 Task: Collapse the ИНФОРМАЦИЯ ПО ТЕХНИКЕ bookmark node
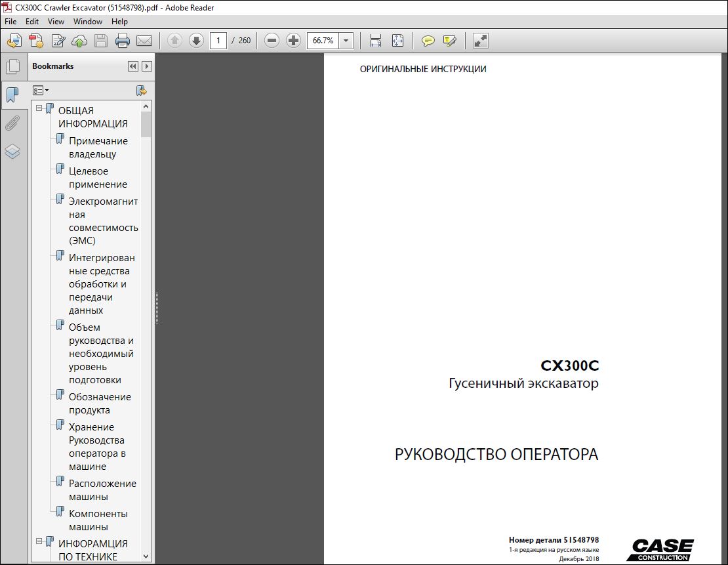point(39,541)
